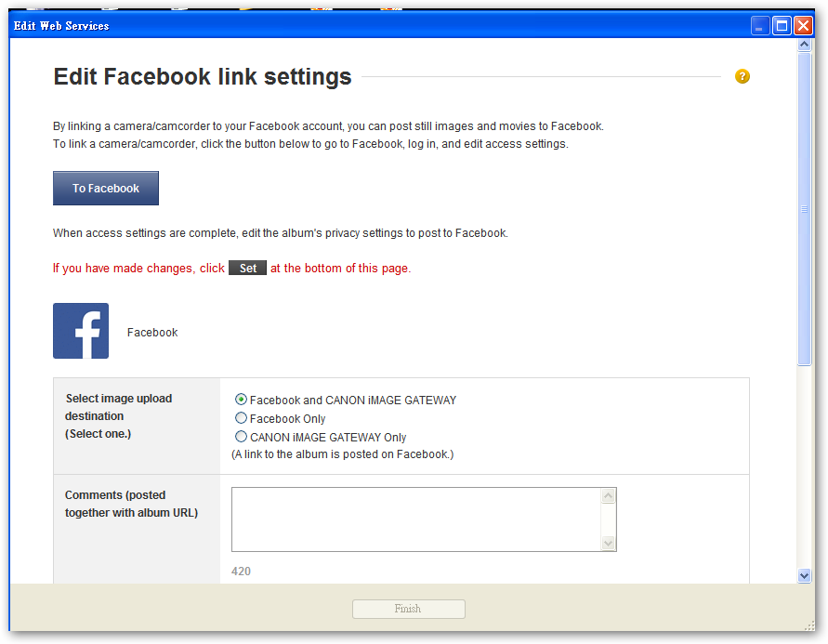Click the page scrollbar down arrow
Viewport: 828px width, 644px height.
click(x=804, y=575)
